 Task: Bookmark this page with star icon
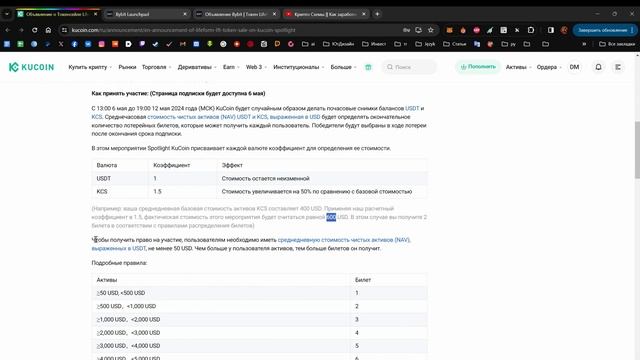431,30
